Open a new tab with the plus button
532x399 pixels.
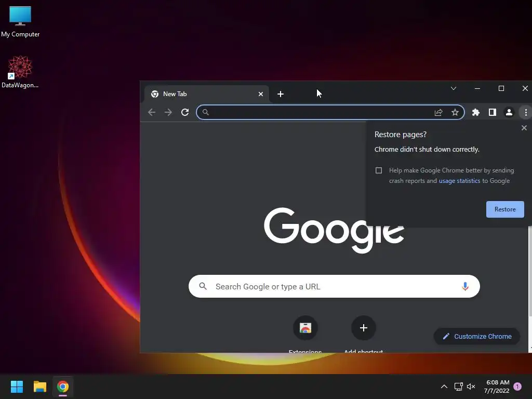pos(280,94)
